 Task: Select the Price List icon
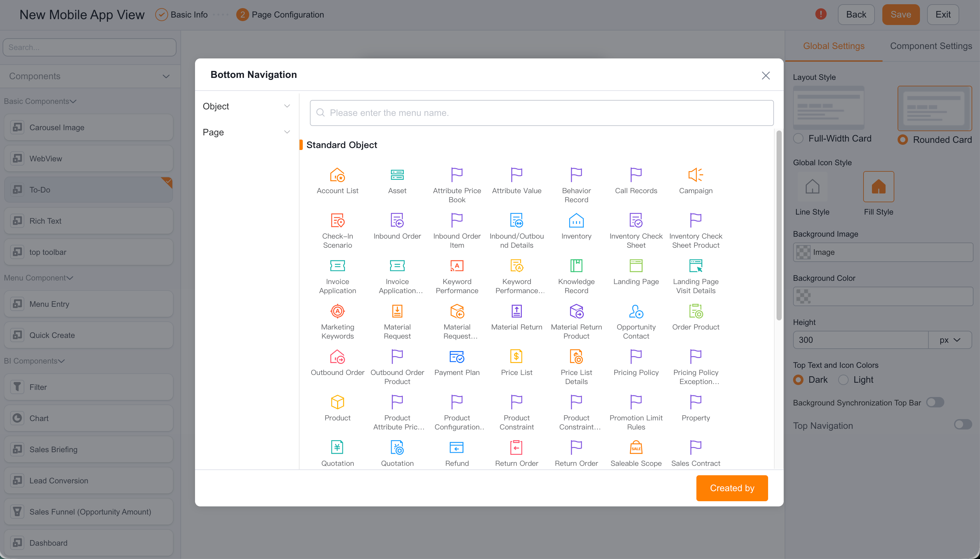[x=517, y=357]
